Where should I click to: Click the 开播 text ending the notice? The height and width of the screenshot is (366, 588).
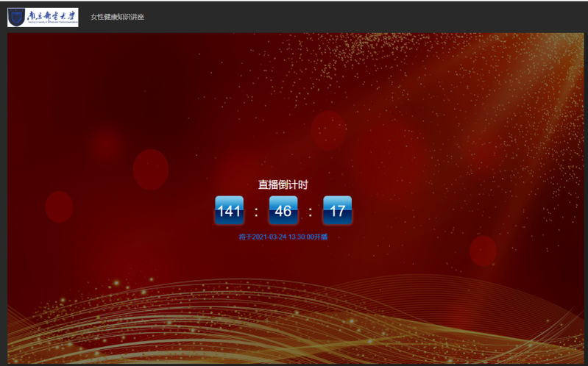tap(322, 237)
